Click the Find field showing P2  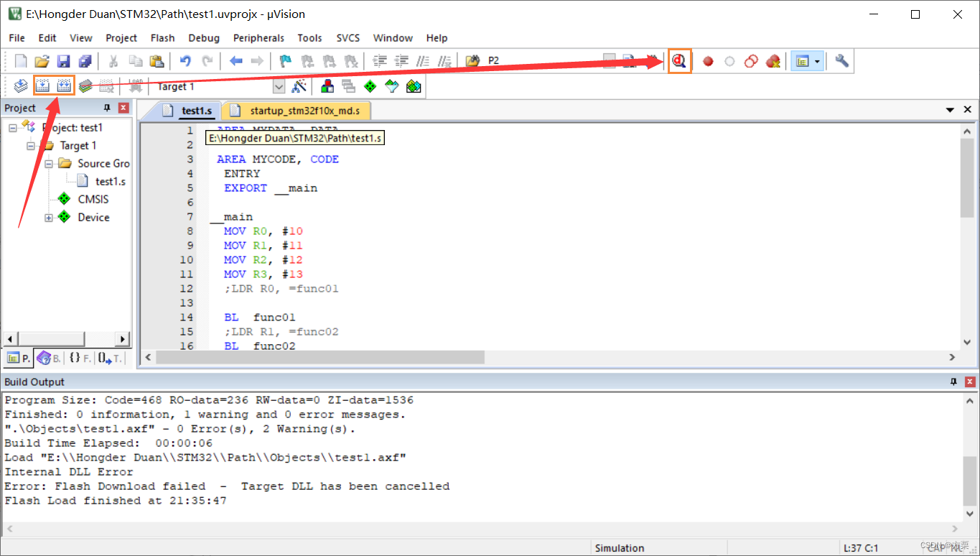[541, 61]
